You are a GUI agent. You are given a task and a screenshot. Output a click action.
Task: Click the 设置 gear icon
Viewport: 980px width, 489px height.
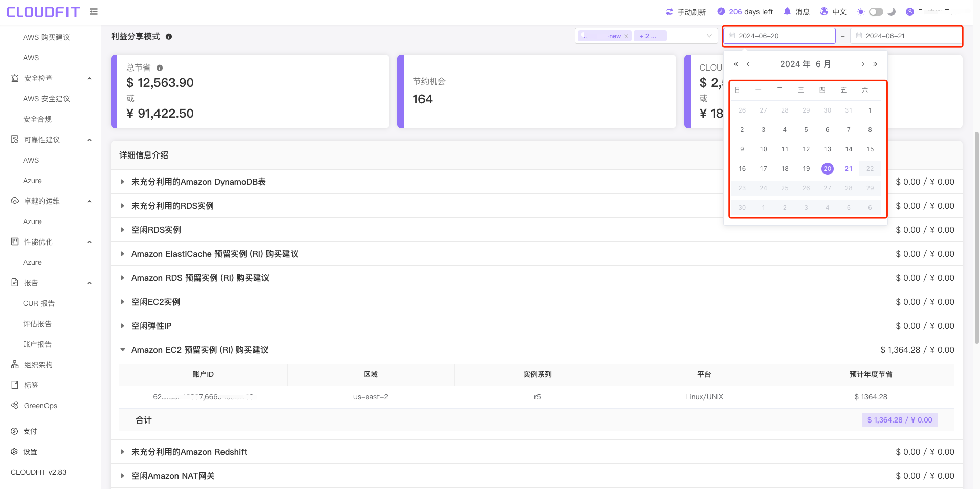14,452
